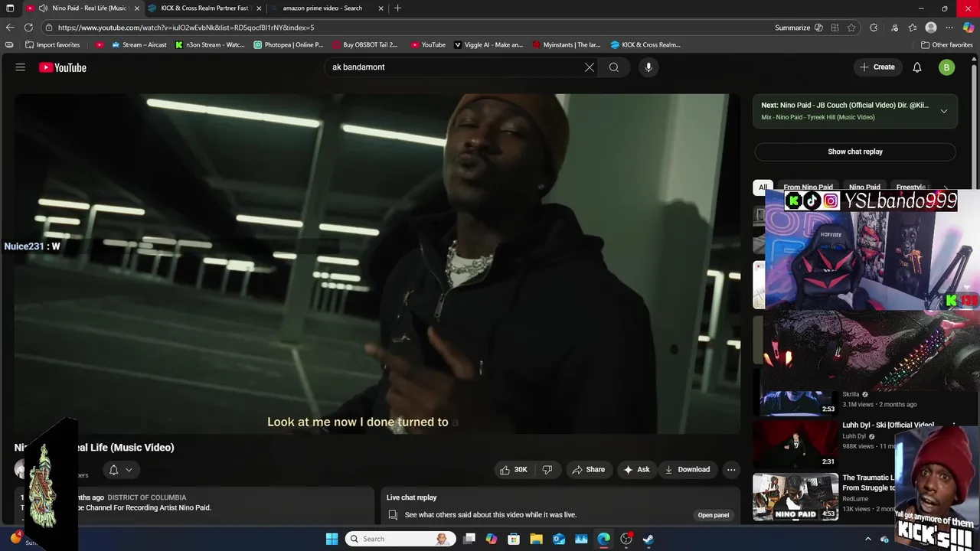
Task: Open YouTube notifications bell
Action: click(917, 67)
